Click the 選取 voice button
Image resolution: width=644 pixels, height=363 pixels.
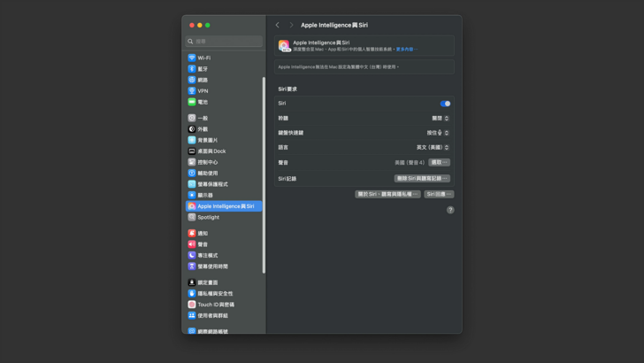(x=439, y=162)
